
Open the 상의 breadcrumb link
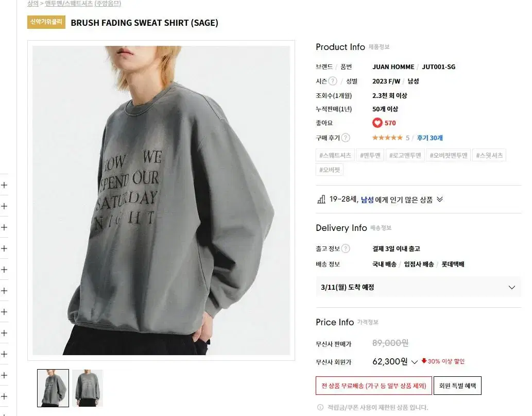[x=32, y=4]
